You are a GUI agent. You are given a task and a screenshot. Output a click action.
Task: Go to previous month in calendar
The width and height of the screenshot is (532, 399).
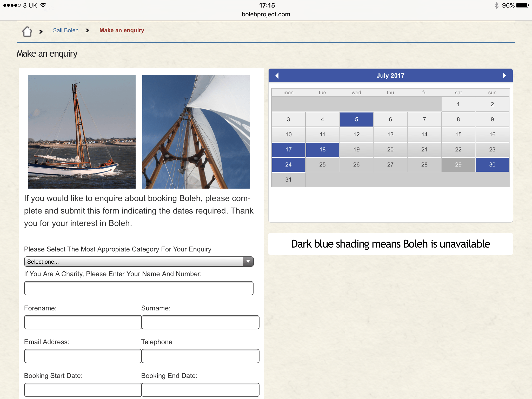point(277,76)
